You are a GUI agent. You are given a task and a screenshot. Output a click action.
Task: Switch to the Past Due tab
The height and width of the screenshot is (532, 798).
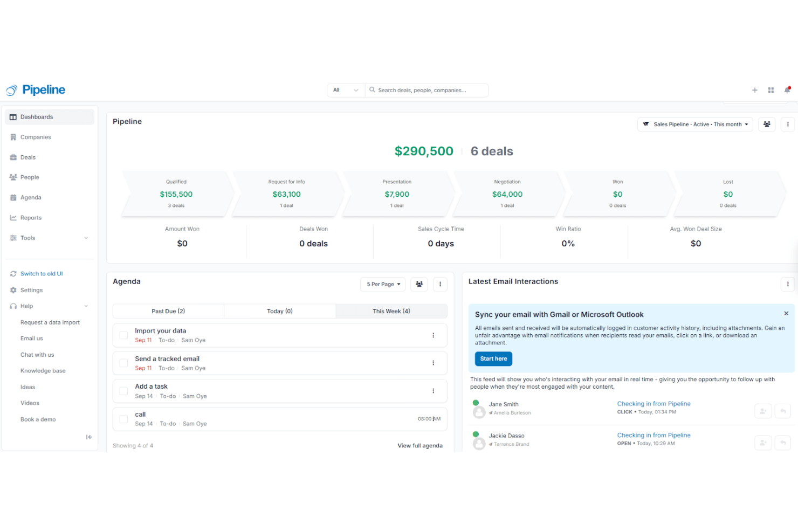pos(168,311)
